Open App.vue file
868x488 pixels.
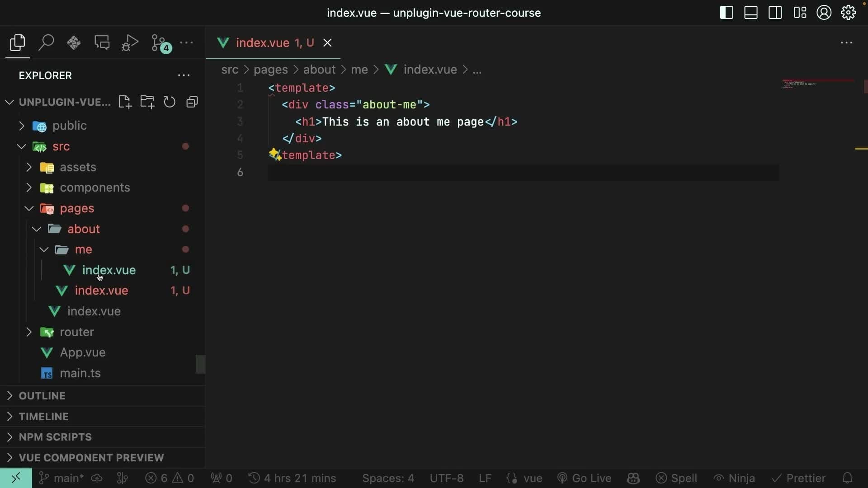(82, 352)
